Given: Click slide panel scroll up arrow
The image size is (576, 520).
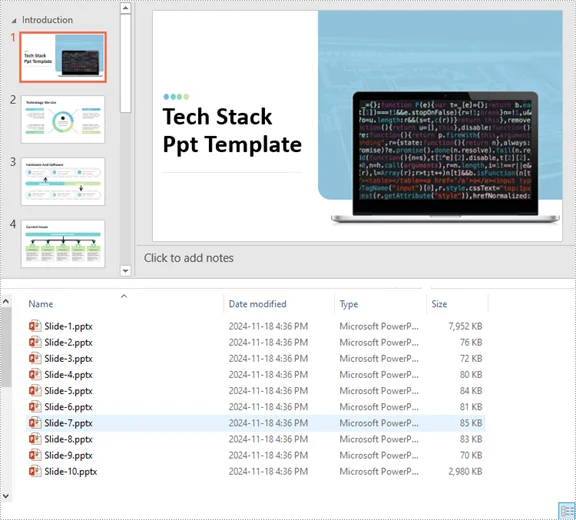Looking at the screenshot, I should pyautogui.click(x=126, y=8).
